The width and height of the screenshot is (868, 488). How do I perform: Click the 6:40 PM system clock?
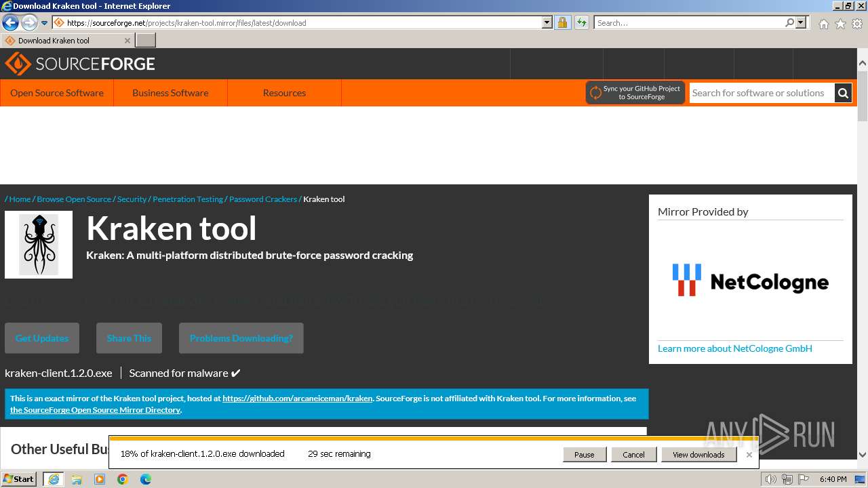tap(833, 479)
